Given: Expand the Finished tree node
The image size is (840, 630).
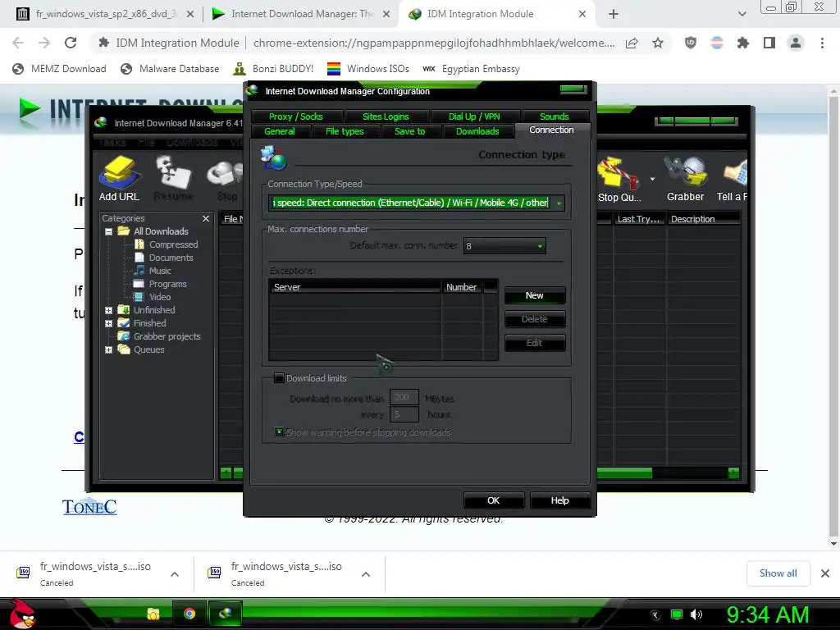Looking at the screenshot, I should 109,323.
